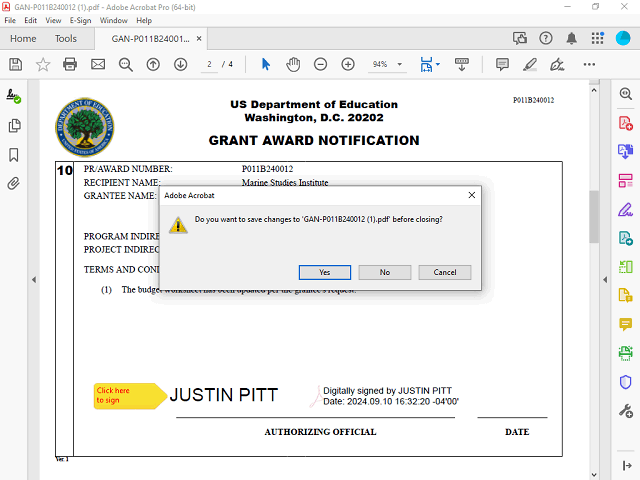Open Fill & Sign tool in right pane
640x480 pixels.
tap(625, 210)
